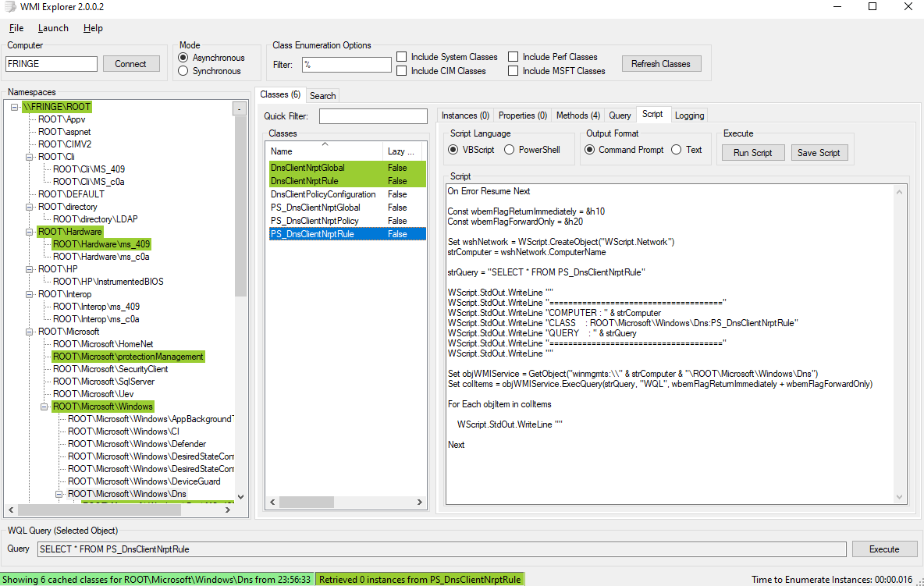The height and width of the screenshot is (586, 924).
Task: Select the PS_DnsClientNrptGlobal class row
Action: click(x=348, y=208)
